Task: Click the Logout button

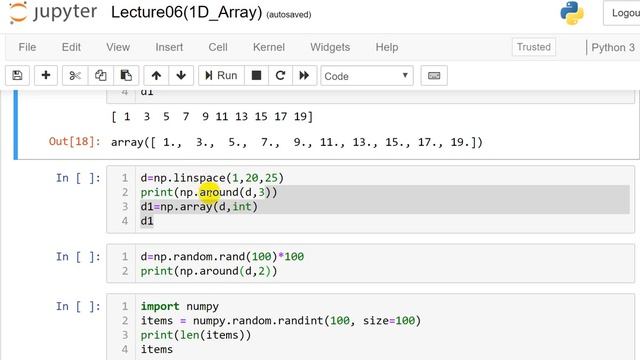Action: click(x=622, y=13)
